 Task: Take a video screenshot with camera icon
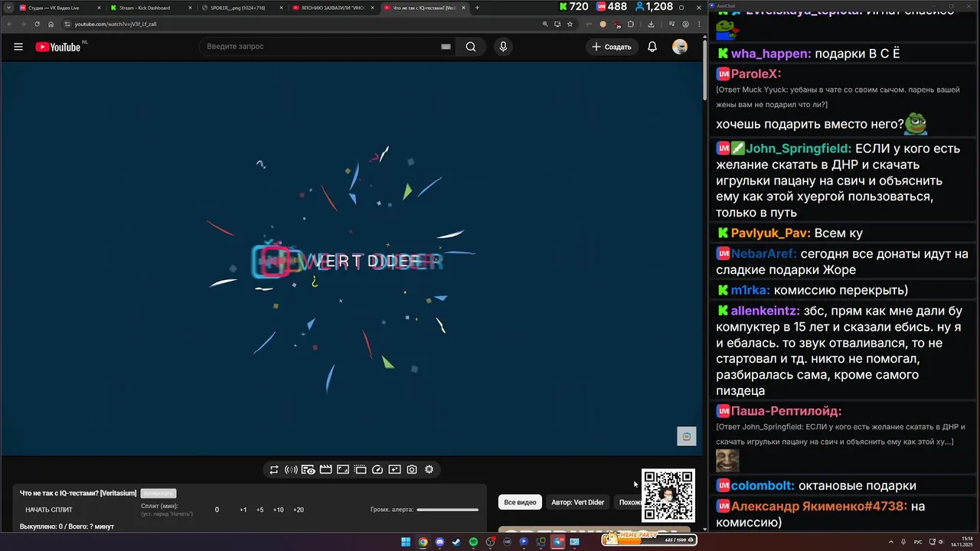(x=412, y=470)
